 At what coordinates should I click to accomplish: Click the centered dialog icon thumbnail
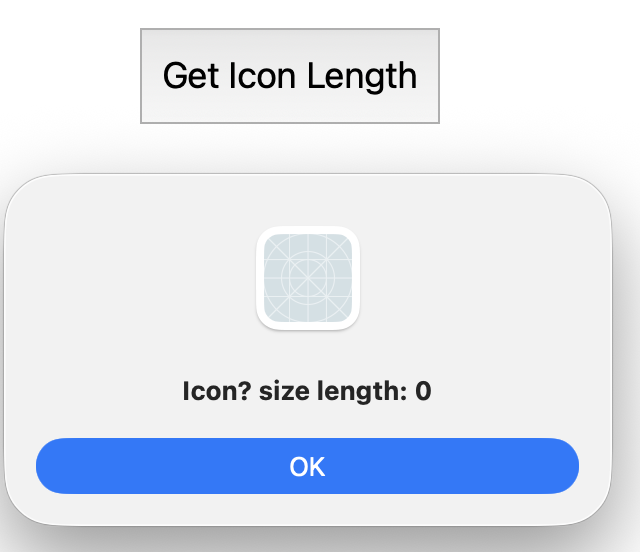pyautogui.click(x=308, y=278)
